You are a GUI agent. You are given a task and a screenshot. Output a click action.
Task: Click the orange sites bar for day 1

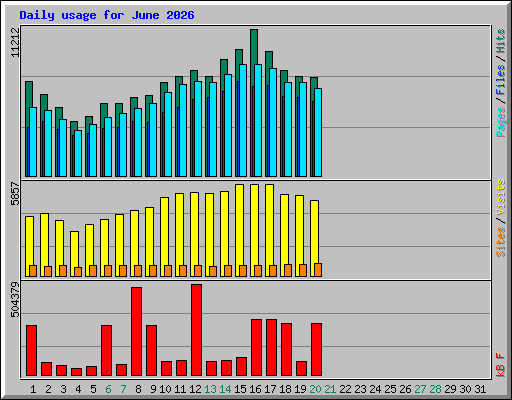[x=33, y=271]
